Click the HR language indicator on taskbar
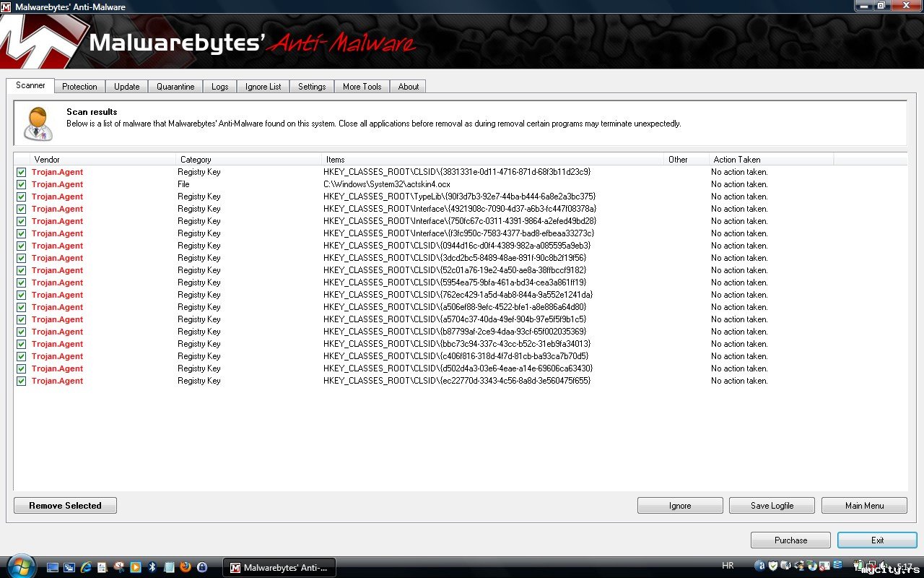Image resolution: width=924 pixels, height=578 pixels. coord(728,566)
